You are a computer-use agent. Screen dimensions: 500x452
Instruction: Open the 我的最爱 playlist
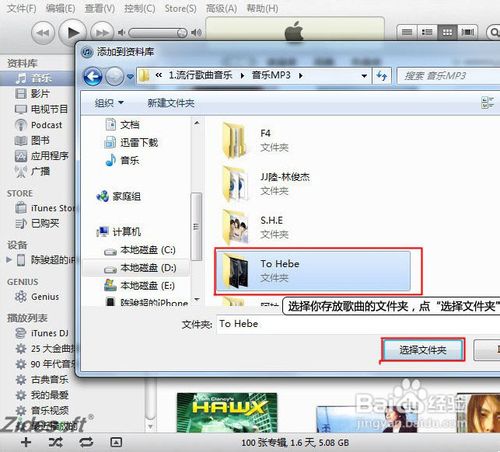click(x=42, y=395)
